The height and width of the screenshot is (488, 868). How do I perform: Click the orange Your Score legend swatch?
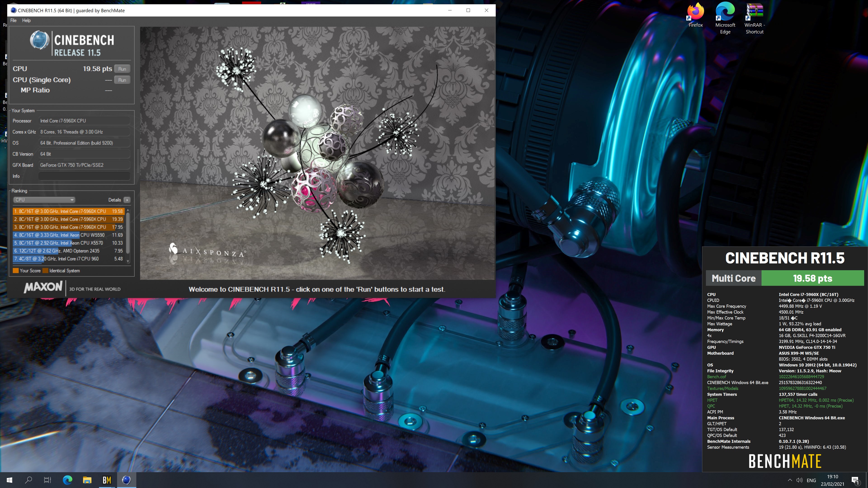point(16,270)
